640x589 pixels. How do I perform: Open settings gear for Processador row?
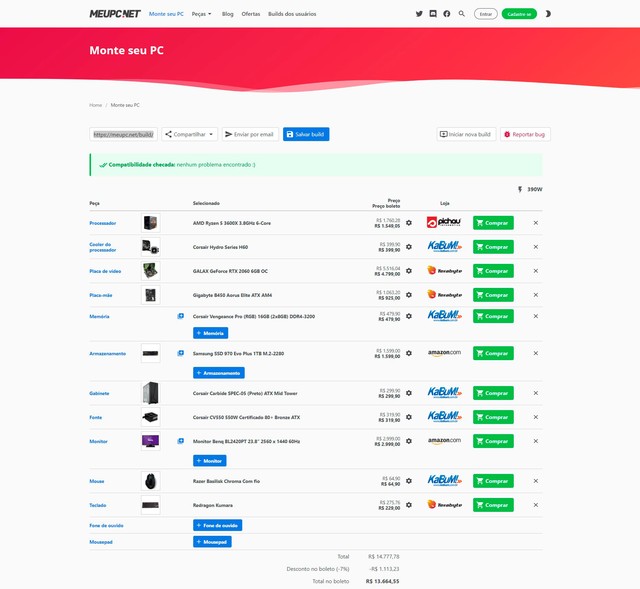point(409,223)
